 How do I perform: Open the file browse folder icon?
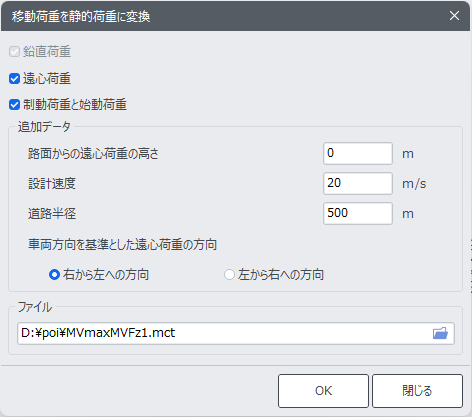[x=440, y=333]
